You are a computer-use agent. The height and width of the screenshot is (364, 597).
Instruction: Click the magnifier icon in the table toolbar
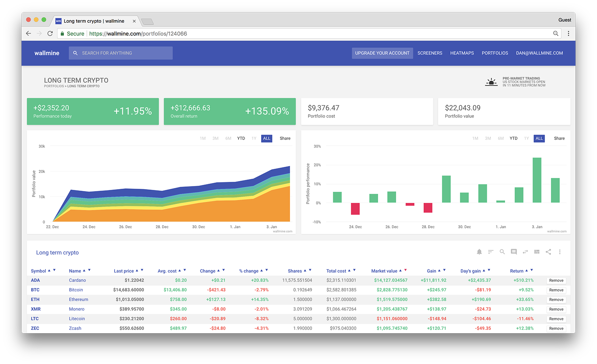coord(502,252)
